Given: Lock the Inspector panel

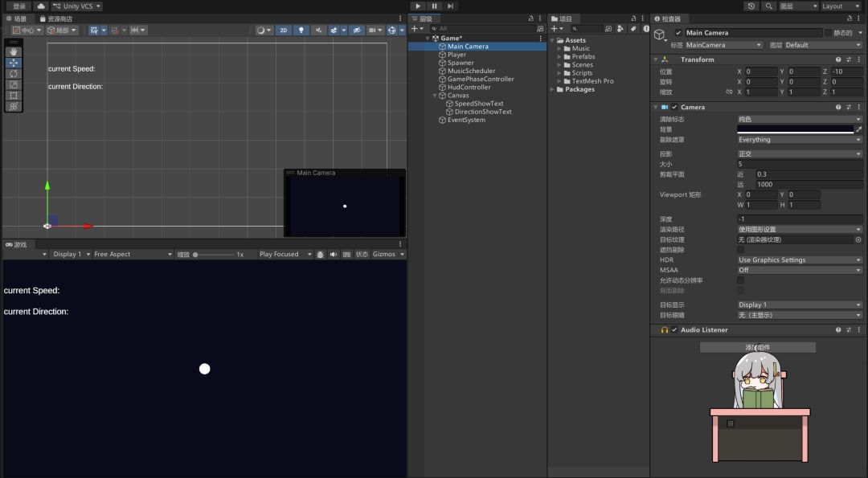Looking at the screenshot, I should tap(850, 18).
